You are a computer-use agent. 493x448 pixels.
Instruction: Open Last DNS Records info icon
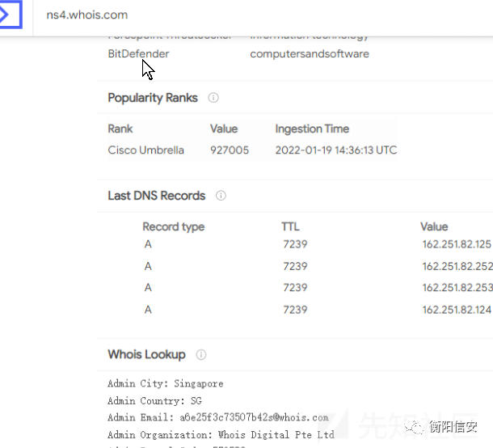221,196
